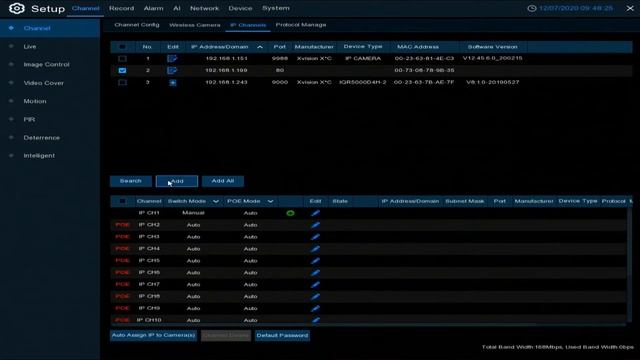Click the Channel Delete button
The height and width of the screenshot is (360, 640).
(x=226, y=336)
